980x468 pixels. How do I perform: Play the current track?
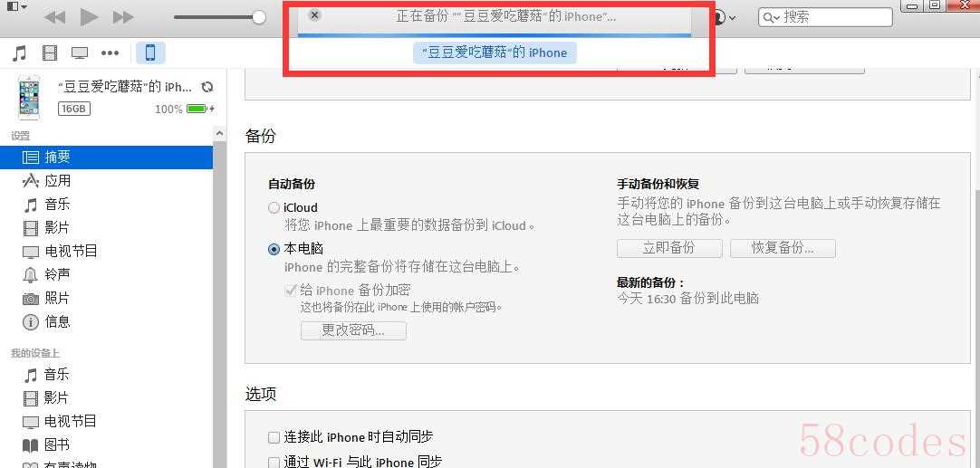click(x=89, y=17)
